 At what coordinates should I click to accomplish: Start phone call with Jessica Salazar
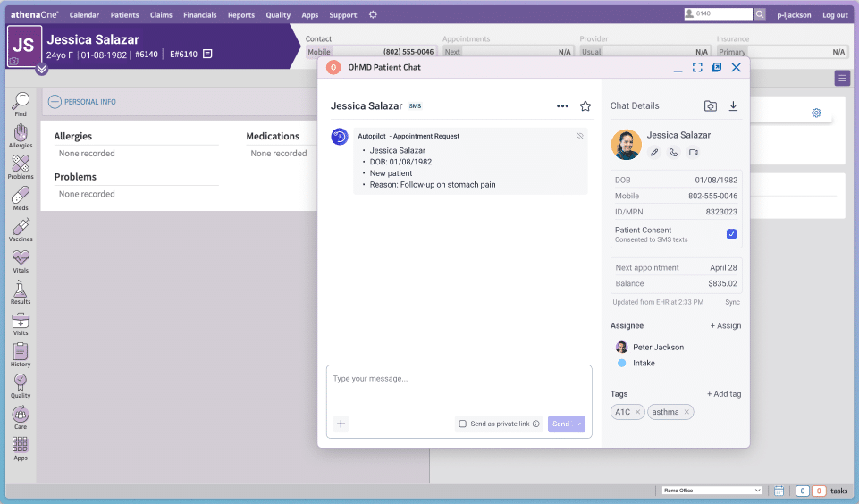[674, 153]
